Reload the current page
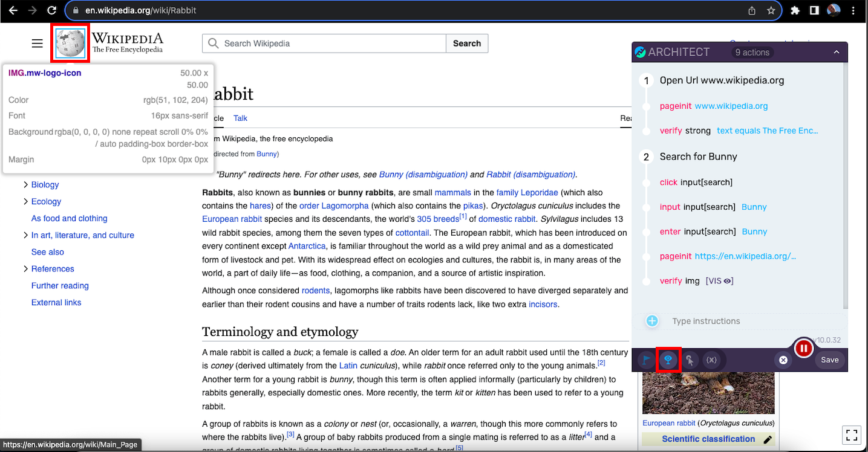Screen dimensions: 868x452 tap(52, 10)
